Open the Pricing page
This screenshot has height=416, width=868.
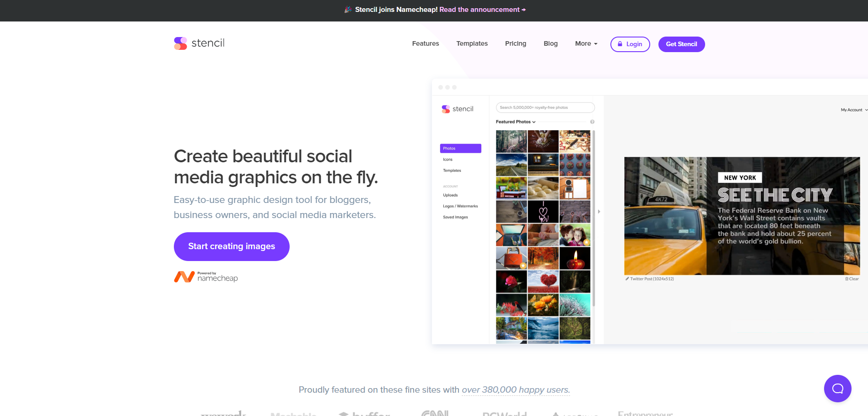[516, 43]
